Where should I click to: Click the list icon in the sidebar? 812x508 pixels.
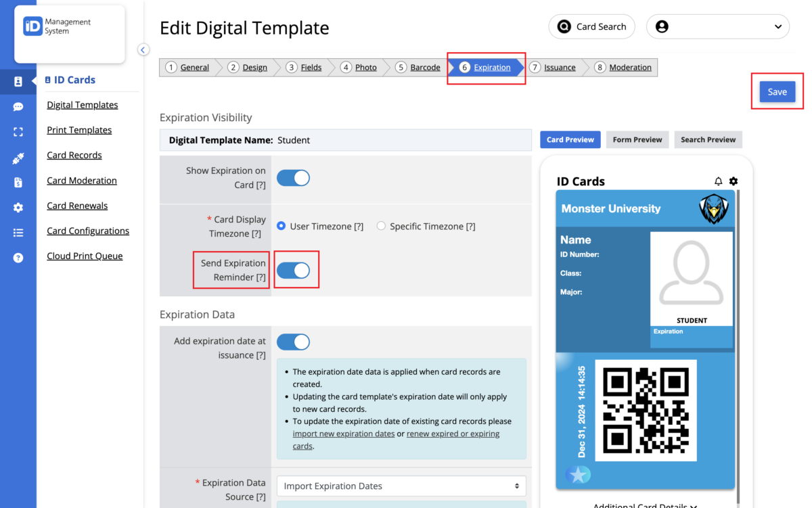(x=18, y=233)
